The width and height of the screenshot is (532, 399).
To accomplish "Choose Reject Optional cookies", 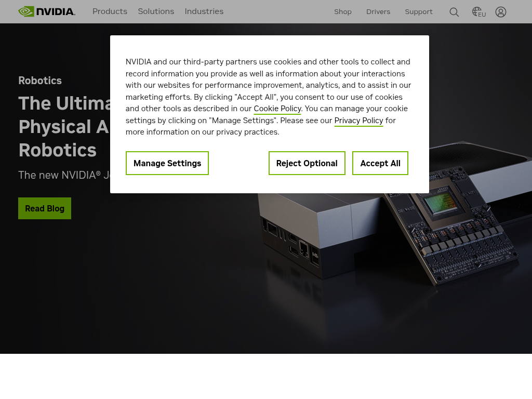I will tap(307, 163).
